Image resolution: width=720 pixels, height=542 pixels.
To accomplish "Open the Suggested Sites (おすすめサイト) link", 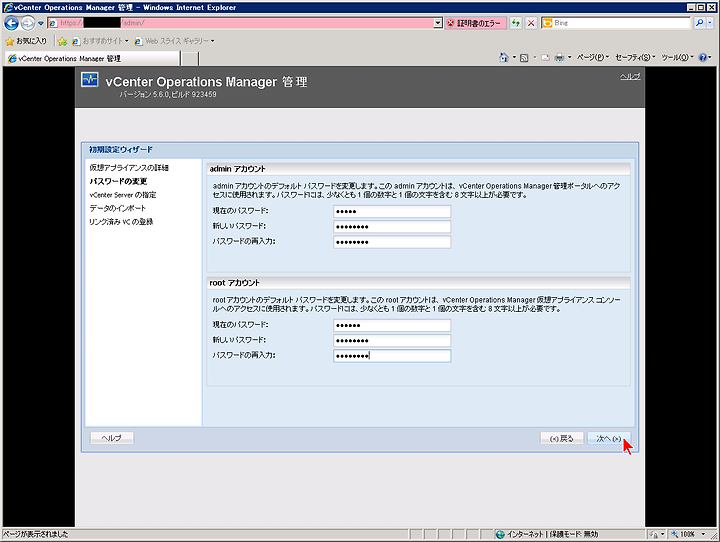I will tap(101, 41).
